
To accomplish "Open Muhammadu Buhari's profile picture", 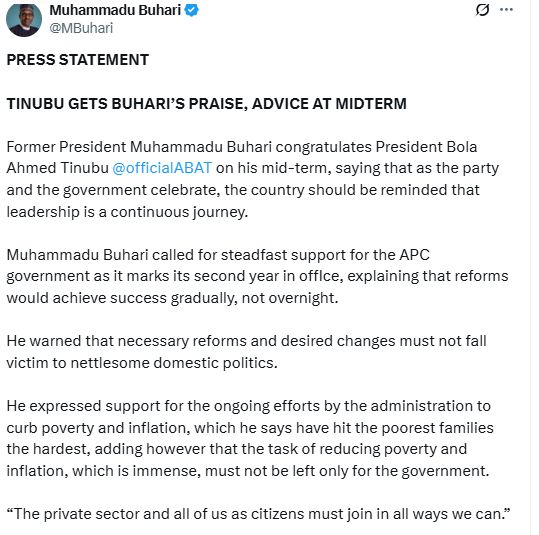I will 24,19.
